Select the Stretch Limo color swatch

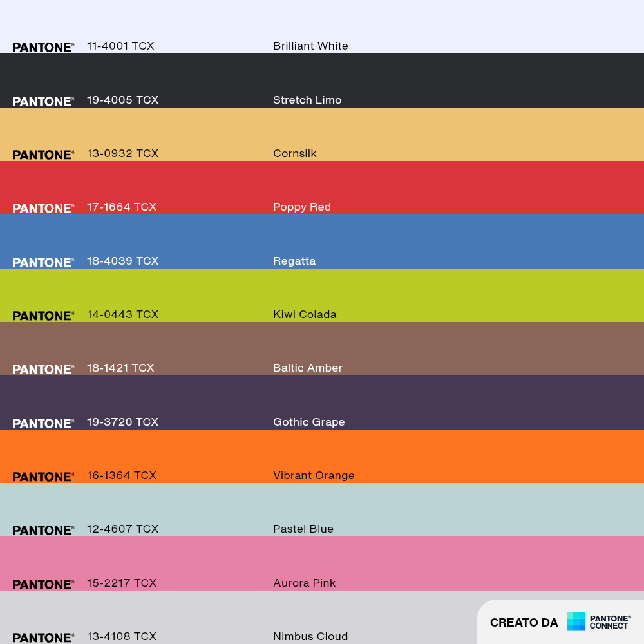(x=322, y=80)
